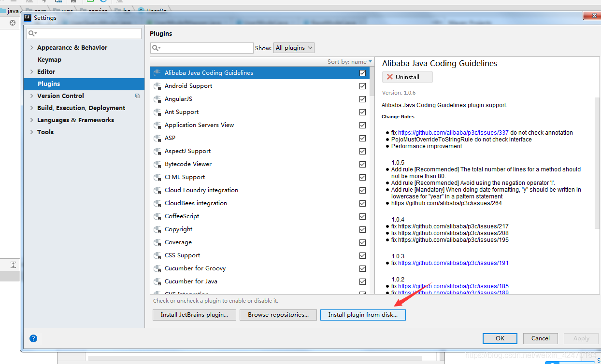The height and width of the screenshot is (364, 601).
Task: Click Install JetBrains plugin button
Action: click(x=194, y=315)
